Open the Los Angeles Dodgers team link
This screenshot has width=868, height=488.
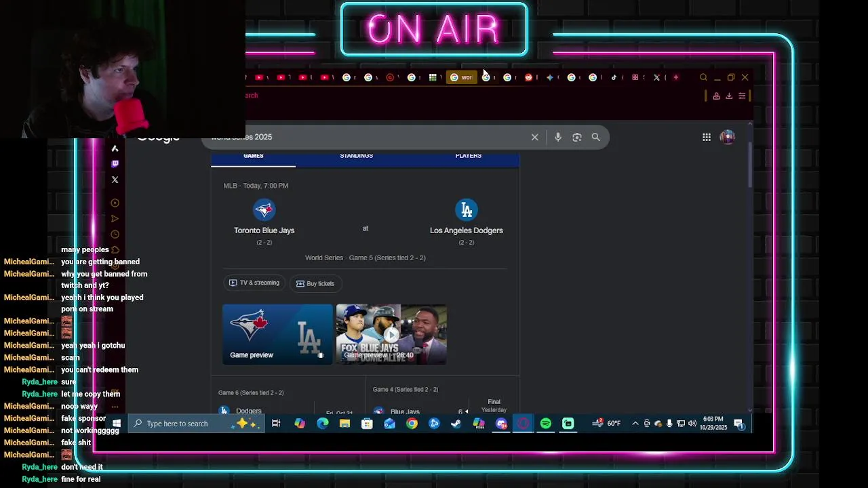tap(467, 230)
